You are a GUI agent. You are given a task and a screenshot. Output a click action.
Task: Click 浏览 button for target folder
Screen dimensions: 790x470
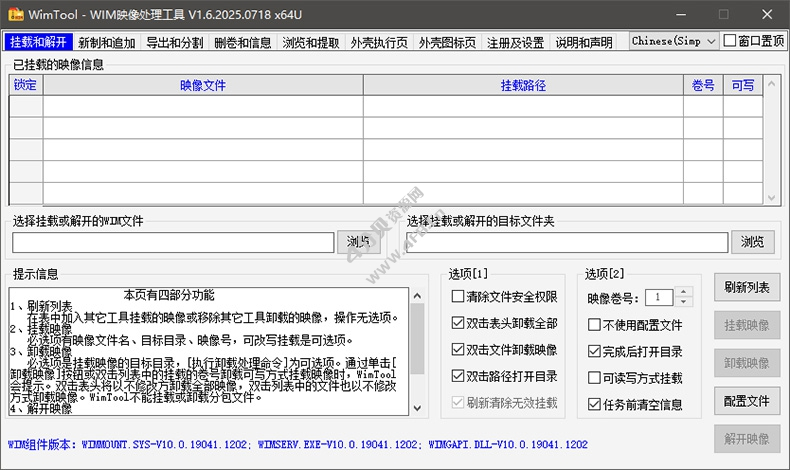tap(753, 242)
